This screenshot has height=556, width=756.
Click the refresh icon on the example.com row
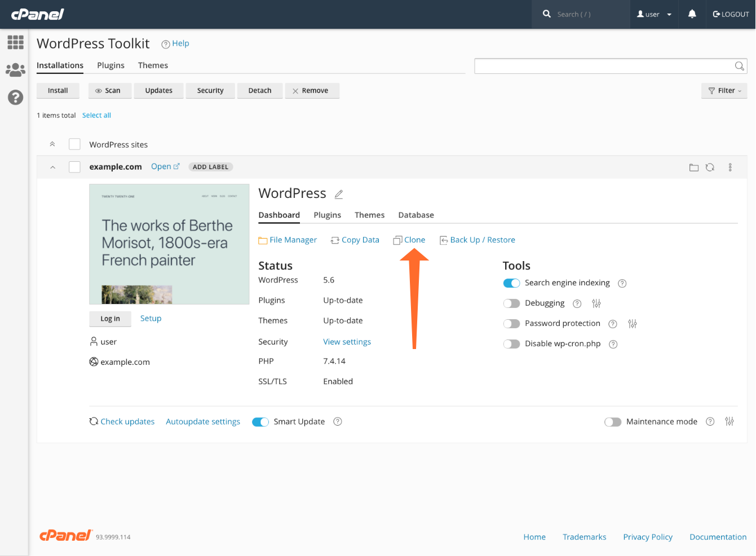pyautogui.click(x=710, y=167)
